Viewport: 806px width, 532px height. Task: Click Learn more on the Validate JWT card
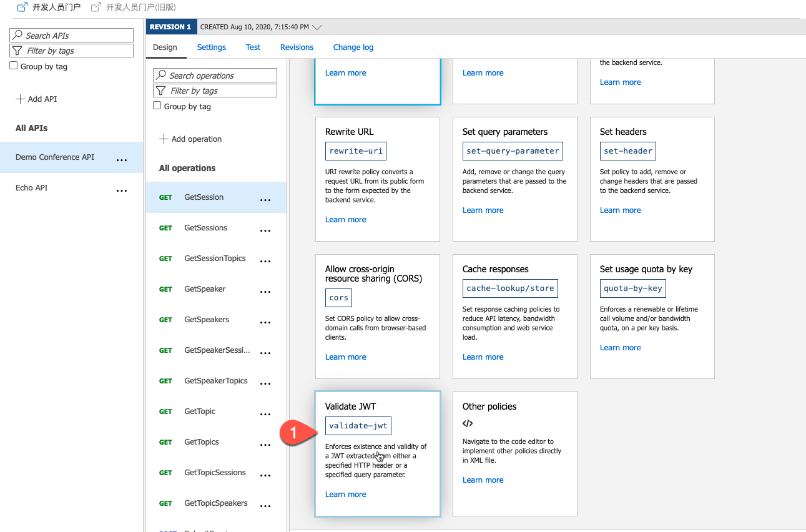(345, 494)
